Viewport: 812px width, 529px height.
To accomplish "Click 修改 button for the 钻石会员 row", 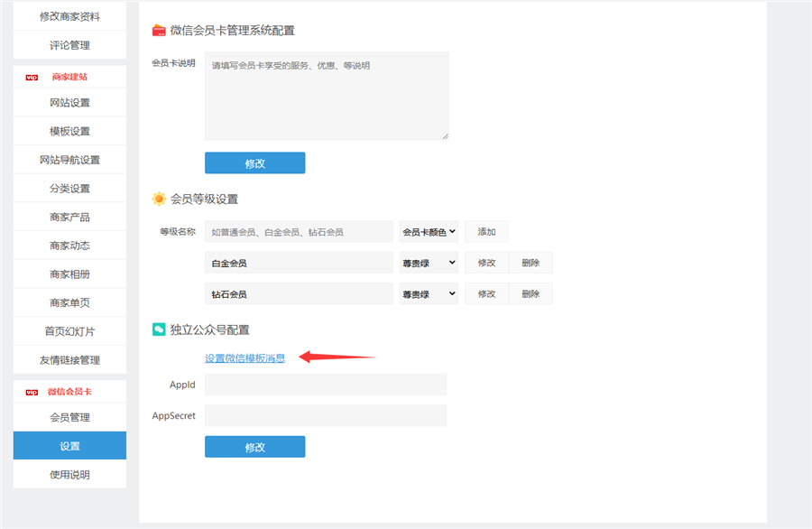I will coord(486,294).
